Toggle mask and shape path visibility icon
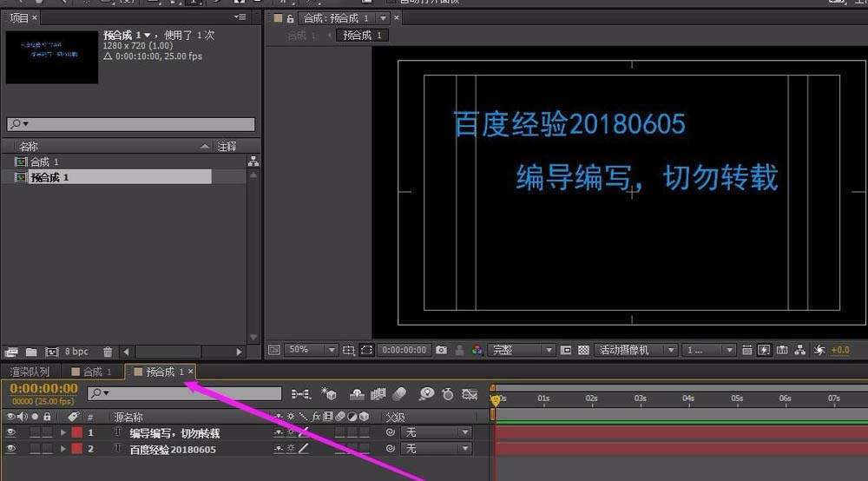The width and height of the screenshot is (868, 481). tap(366, 350)
